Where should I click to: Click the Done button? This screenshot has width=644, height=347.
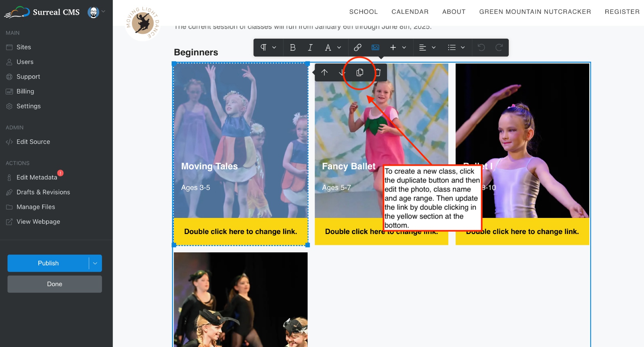pos(55,284)
